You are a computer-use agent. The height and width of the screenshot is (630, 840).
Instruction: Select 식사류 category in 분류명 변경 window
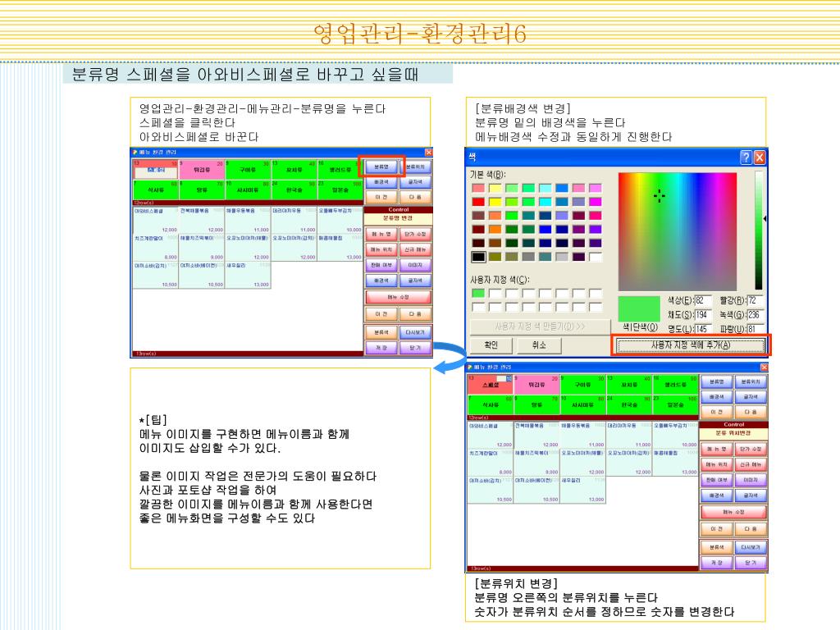pos(155,189)
